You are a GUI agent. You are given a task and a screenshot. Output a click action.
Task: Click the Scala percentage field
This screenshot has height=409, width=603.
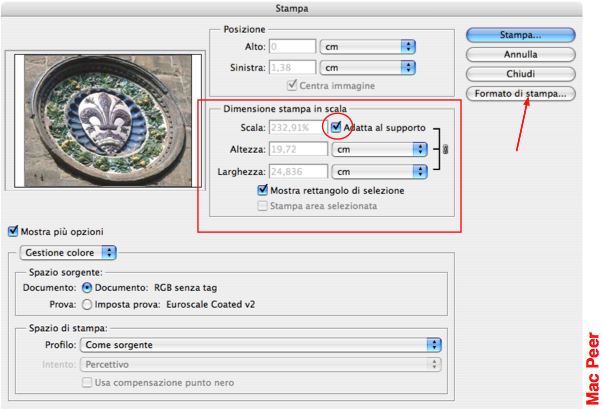(x=298, y=127)
